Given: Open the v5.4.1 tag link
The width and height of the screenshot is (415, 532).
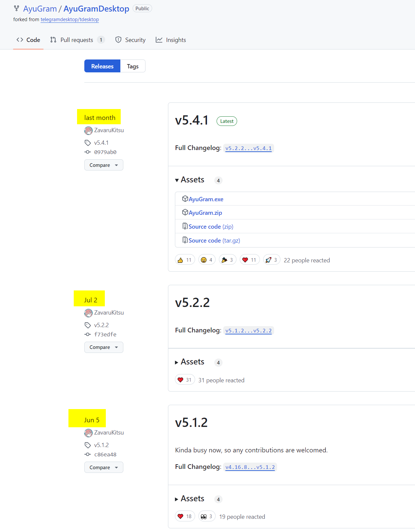Looking at the screenshot, I should 101,143.
